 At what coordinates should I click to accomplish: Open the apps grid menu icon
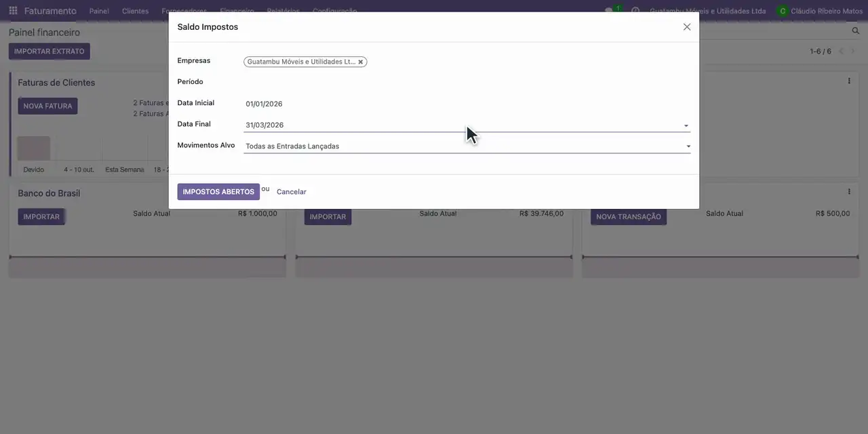[13, 11]
